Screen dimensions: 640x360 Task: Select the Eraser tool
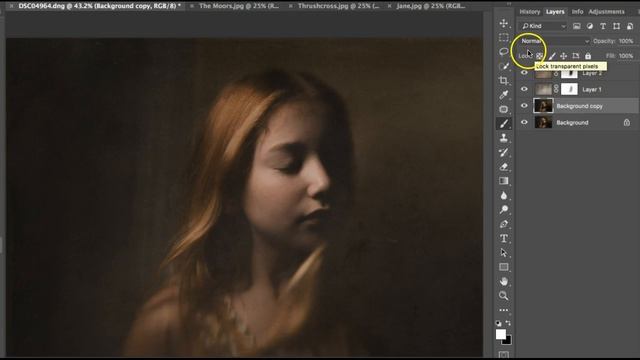click(504, 167)
